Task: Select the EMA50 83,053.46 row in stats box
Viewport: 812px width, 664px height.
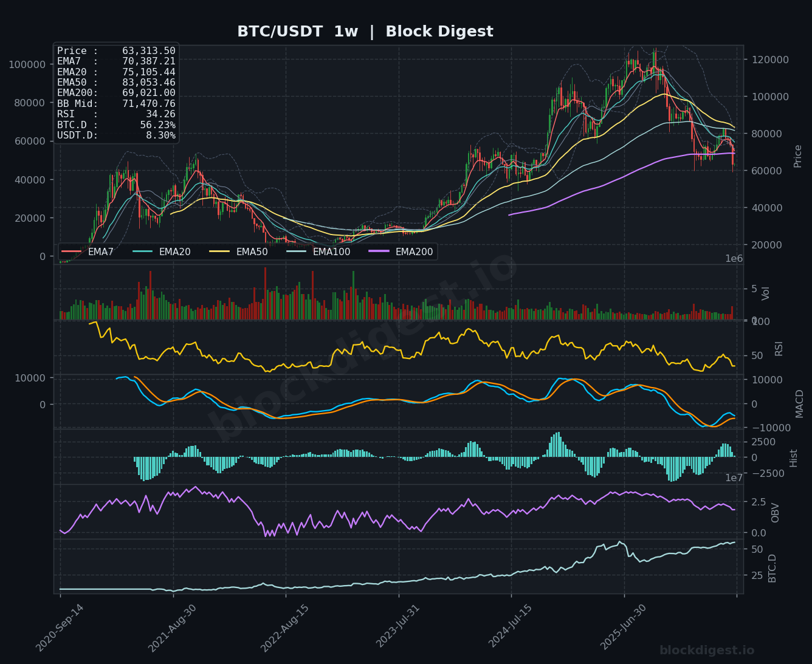Action: 116,83
